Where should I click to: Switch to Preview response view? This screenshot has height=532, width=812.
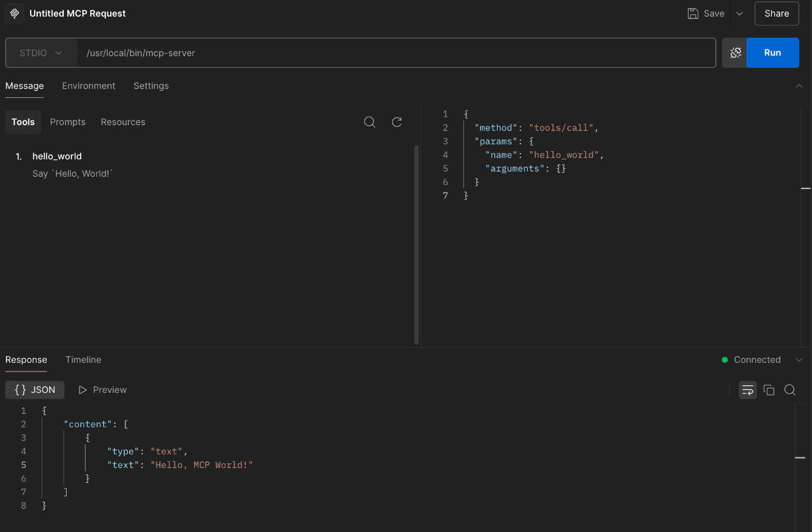(x=103, y=390)
